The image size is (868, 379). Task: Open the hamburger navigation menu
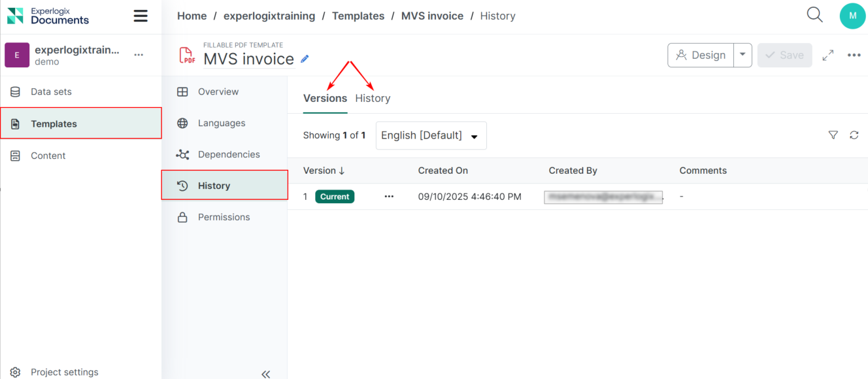click(141, 16)
